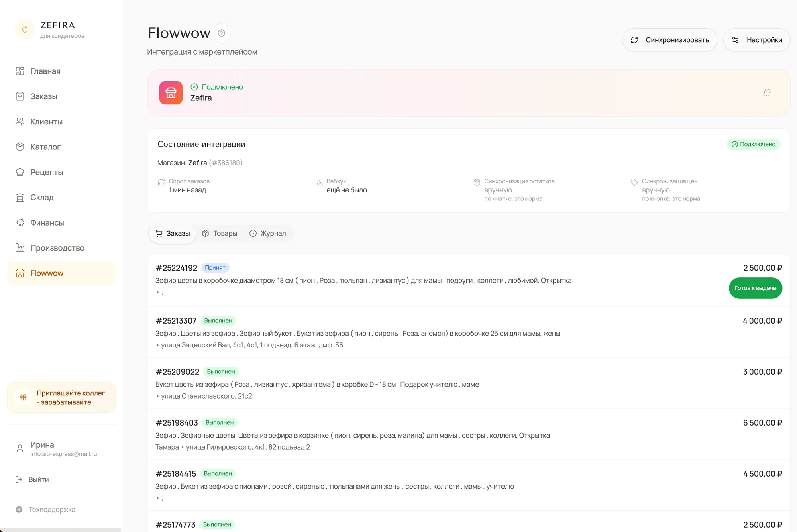Click the gift icon in the invite banner
The height and width of the screenshot is (532, 797).
24,397
